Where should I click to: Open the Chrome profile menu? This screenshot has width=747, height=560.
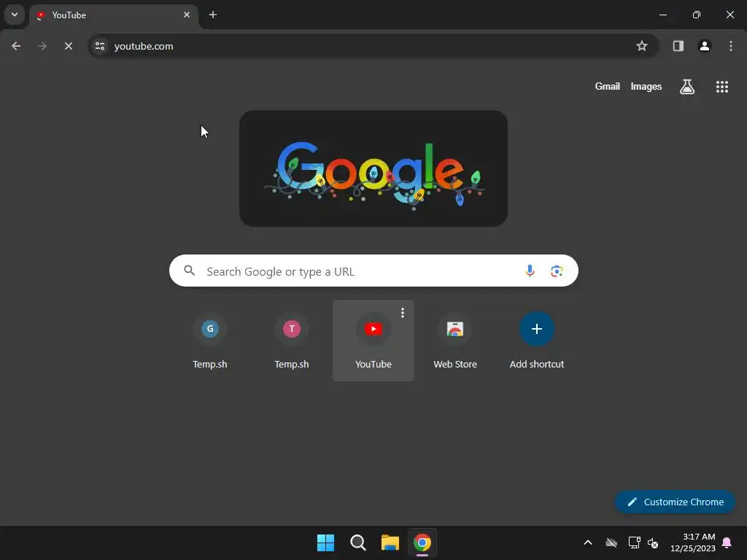pyautogui.click(x=705, y=46)
